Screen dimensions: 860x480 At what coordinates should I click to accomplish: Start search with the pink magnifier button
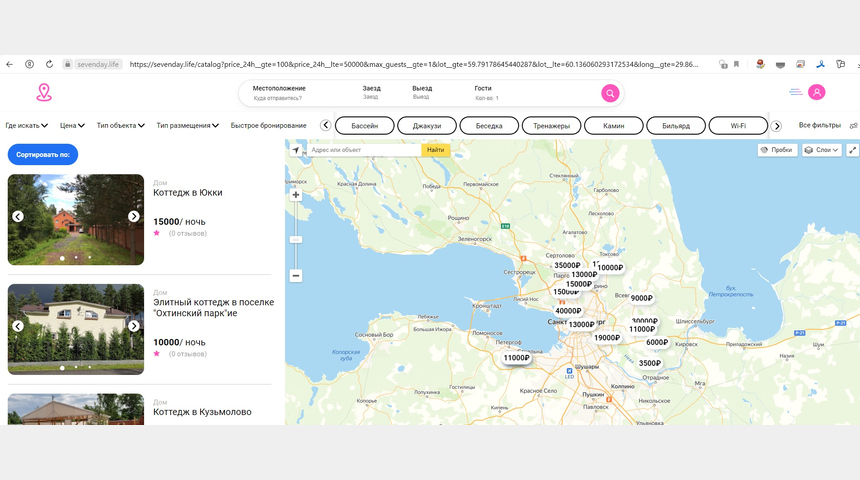click(610, 93)
